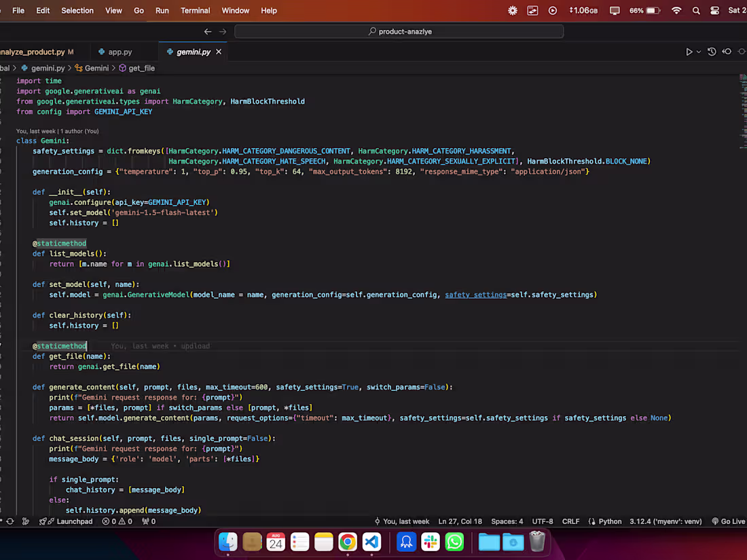The width and height of the screenshot is (747, 560).
Task: Go to previous change icon in editor toolbar
Action: pos(727,52)
